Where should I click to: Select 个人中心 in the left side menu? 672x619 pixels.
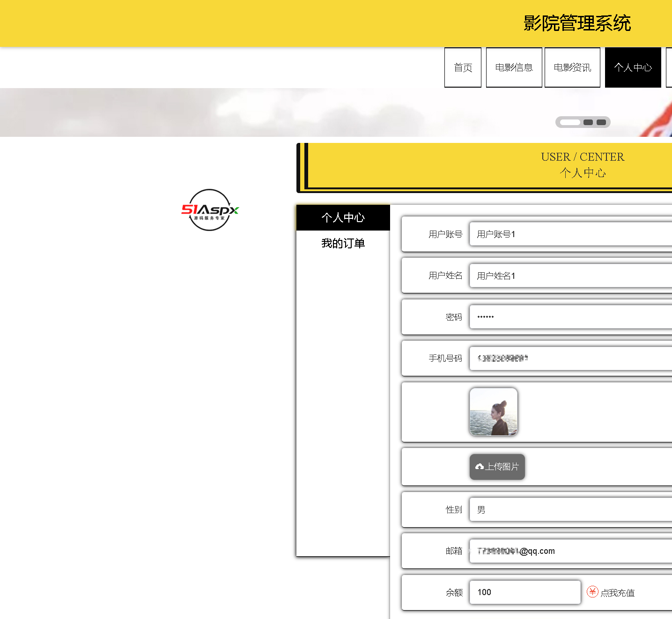pos(343,217)
